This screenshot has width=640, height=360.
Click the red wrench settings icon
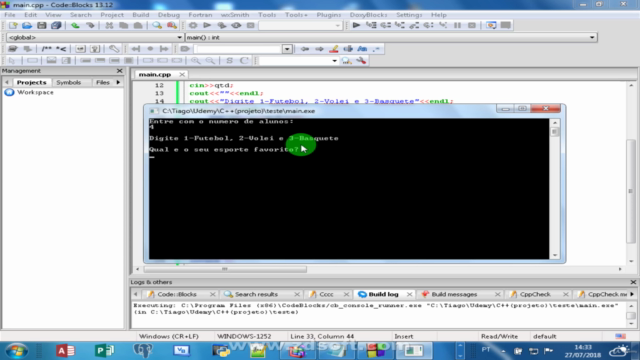coord(361,61)
